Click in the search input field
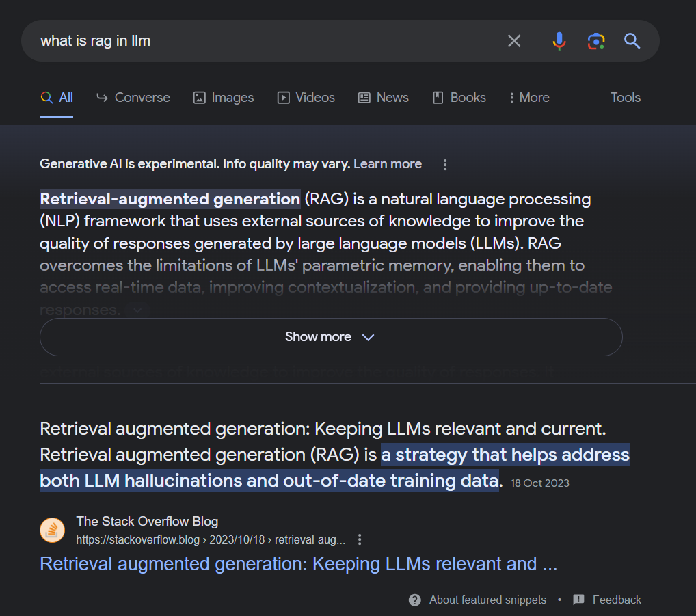This screenshot has height=616, width=696. coord(260,41)
